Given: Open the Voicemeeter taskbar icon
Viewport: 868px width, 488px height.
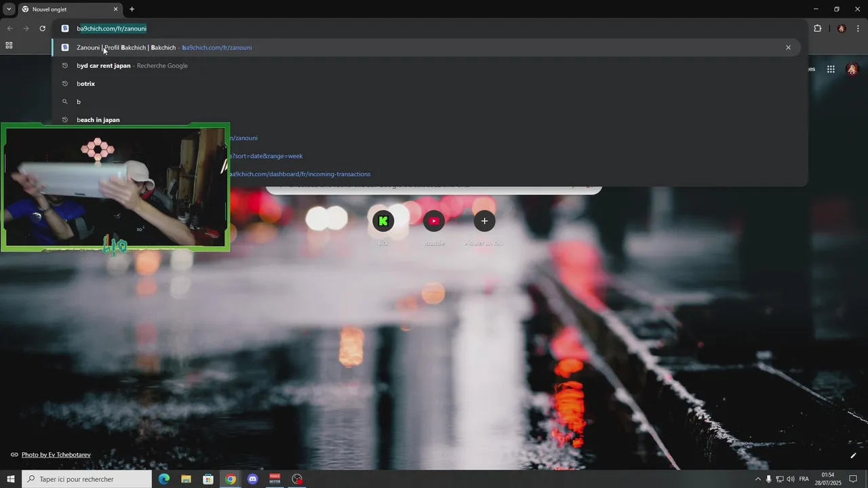Looking at the screenshot, I should coord(275,479).
